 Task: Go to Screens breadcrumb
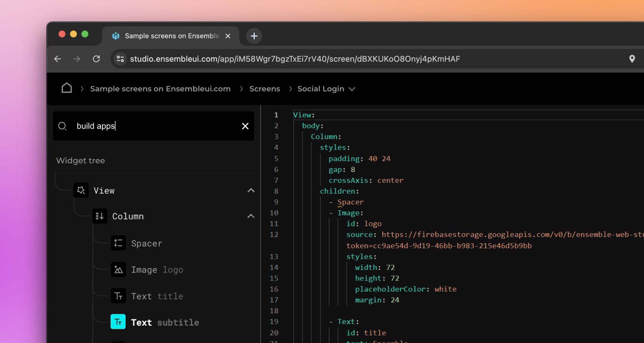tap(265, 89)
